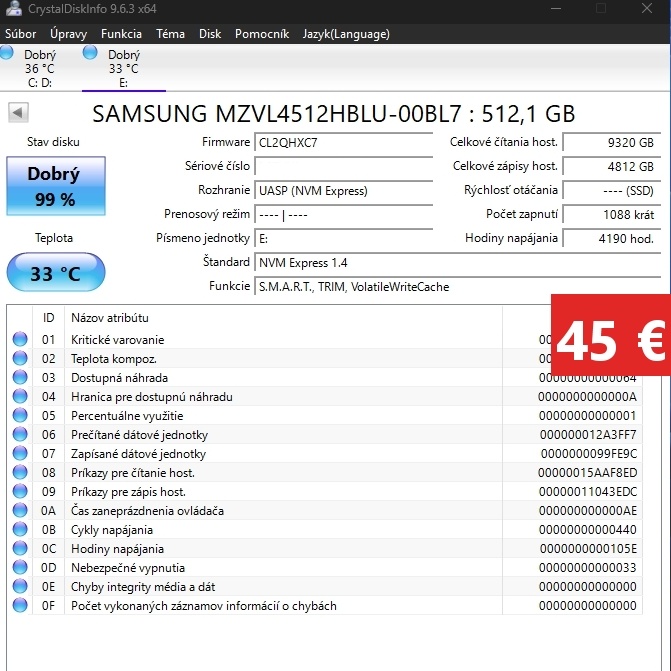Click the blue status icon above E:

90,53
